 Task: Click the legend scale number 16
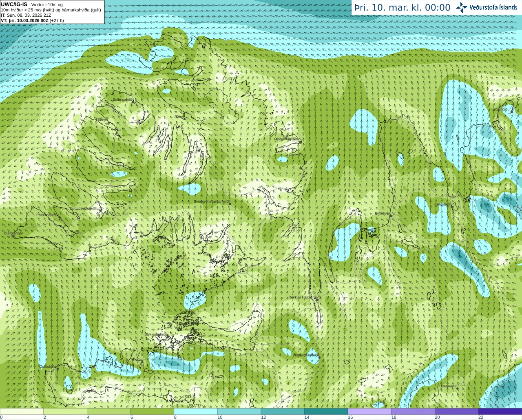tap(350, 417)
